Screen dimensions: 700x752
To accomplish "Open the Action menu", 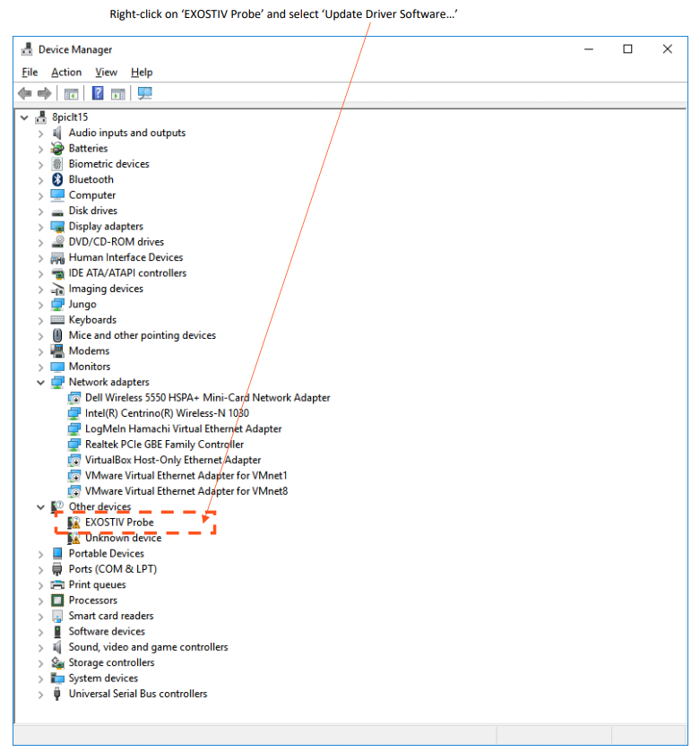I will (66, 73).
